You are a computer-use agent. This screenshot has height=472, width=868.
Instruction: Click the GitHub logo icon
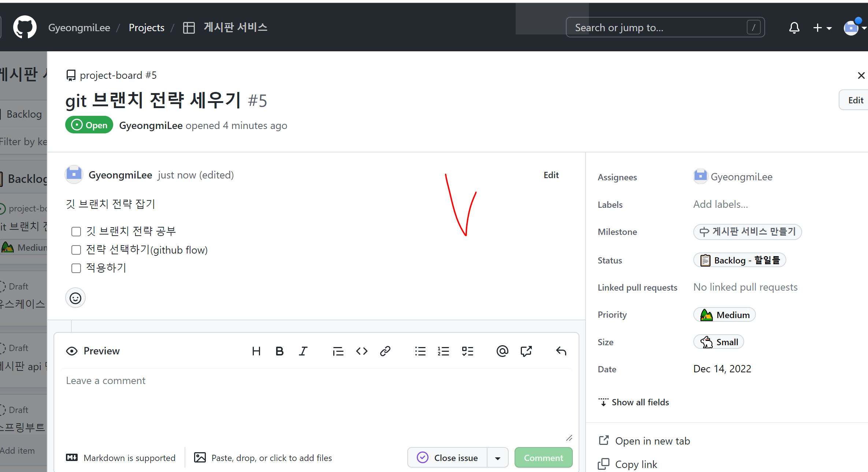[25, 27]
